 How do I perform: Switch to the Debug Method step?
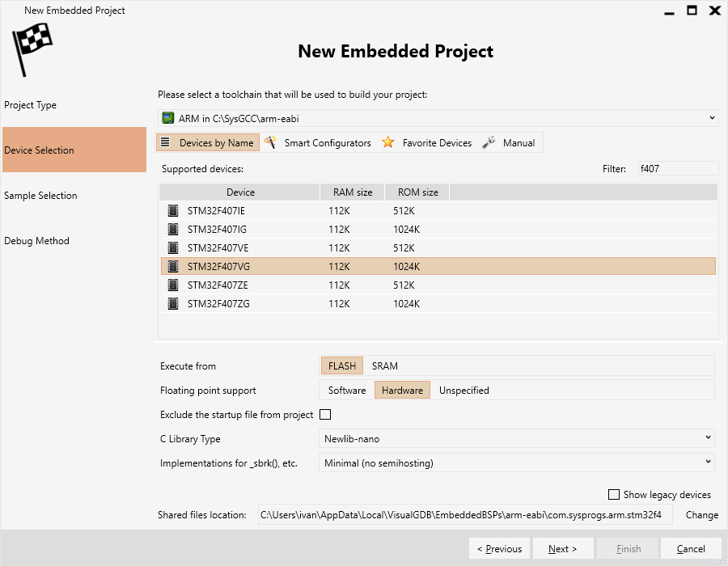click(36, 241)
